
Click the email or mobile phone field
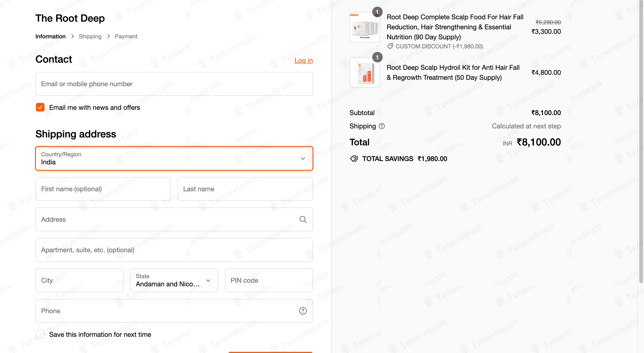[174, 84]
